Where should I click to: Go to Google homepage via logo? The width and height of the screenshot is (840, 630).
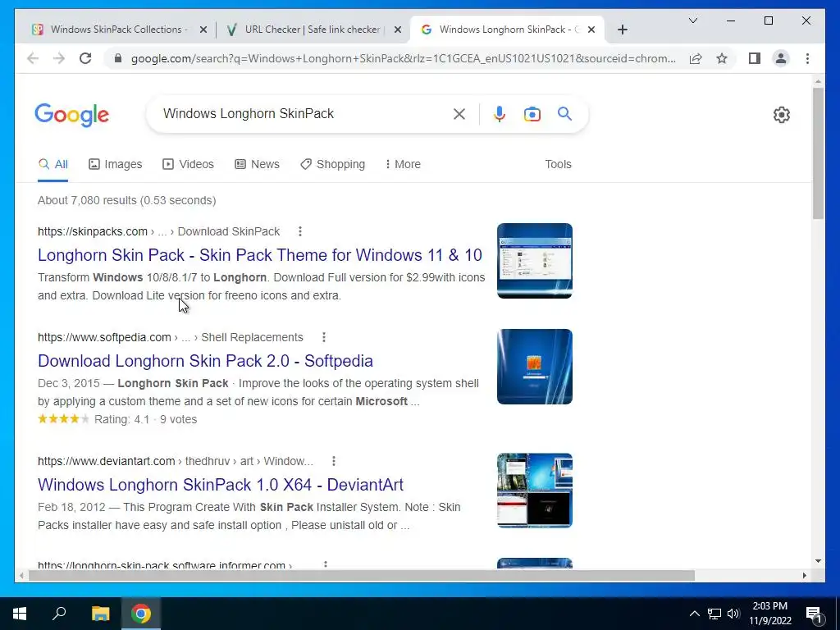[x=72, y=115]
